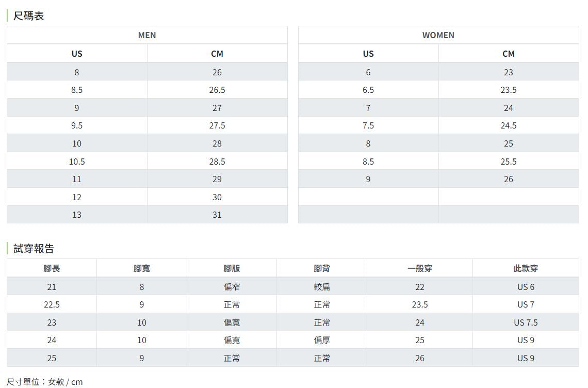Click the 尺碼表 section heading
Image resolution: width=588 pixels, height=388 pixels.
(x=28, y=16)
